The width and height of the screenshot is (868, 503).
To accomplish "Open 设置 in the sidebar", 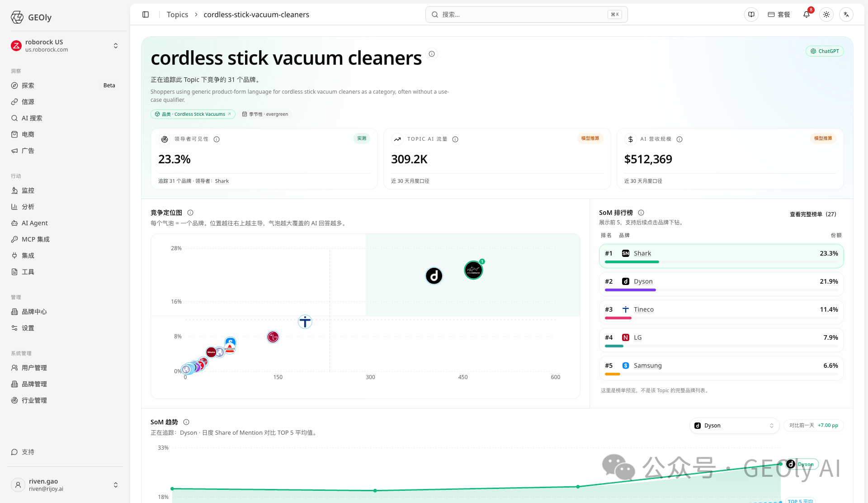I will coord(65,328).
